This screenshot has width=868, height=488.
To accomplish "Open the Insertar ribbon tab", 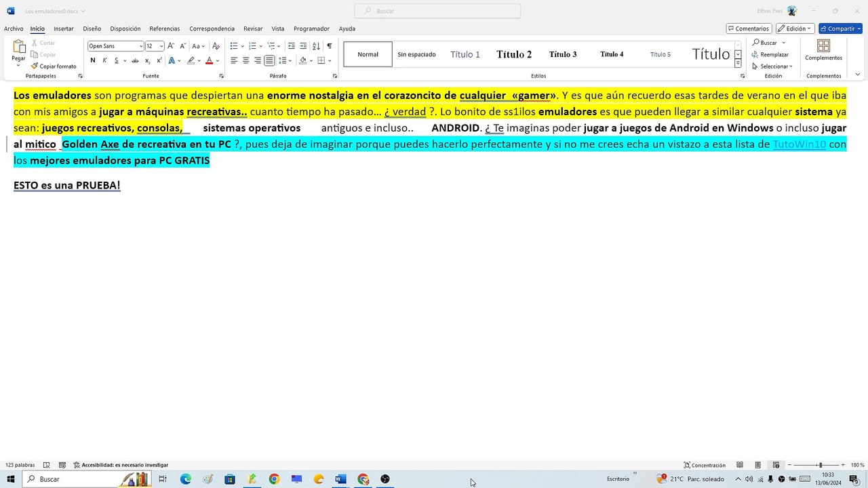I will coord(64,28).
